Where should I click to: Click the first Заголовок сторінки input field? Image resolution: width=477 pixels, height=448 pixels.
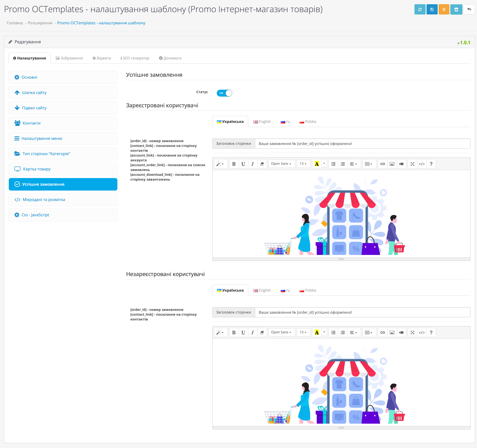pyautogui.click(x=362, y=144)
